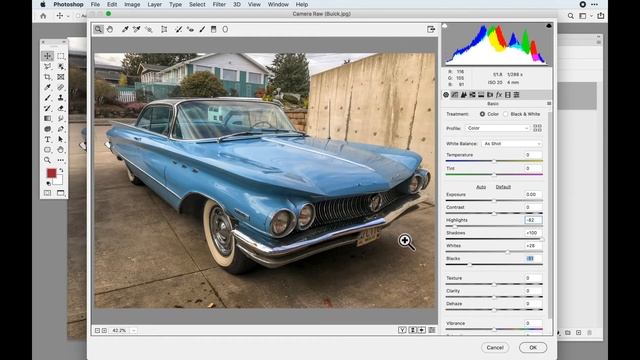Toggle full screen mode in Camera Raw
Viewport: 640px width, 360px height.
point(431,29)
